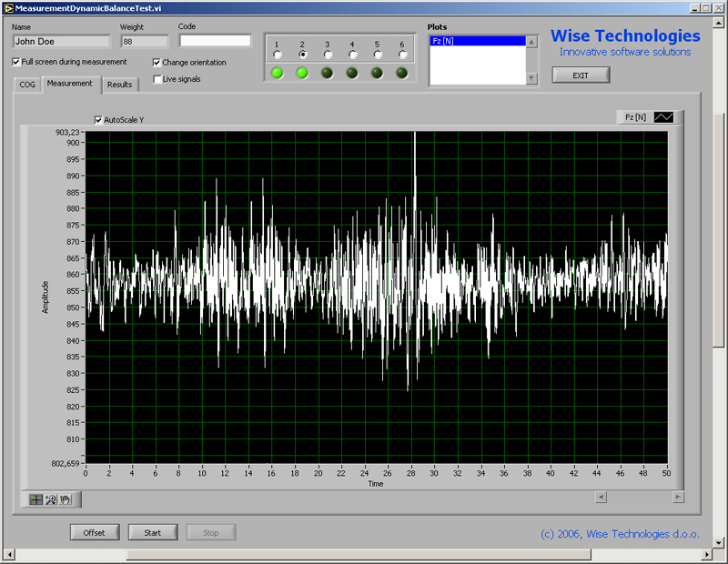Toggle the AutoScale Y checkbox
728x564 pixels.
point(98,120)
